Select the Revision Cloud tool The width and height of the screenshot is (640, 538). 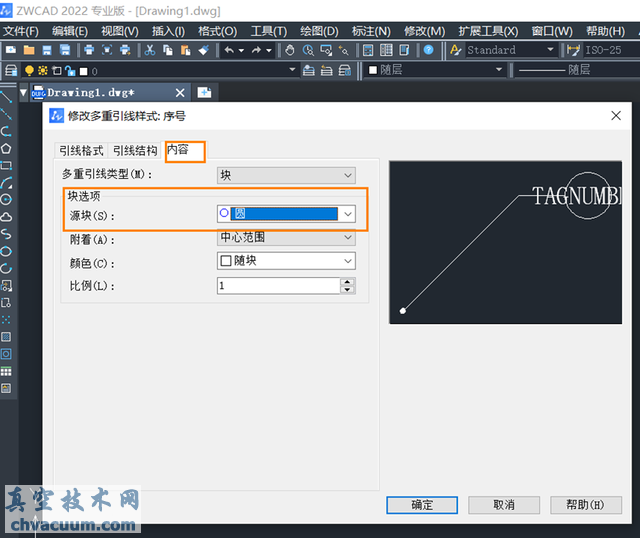6,217
